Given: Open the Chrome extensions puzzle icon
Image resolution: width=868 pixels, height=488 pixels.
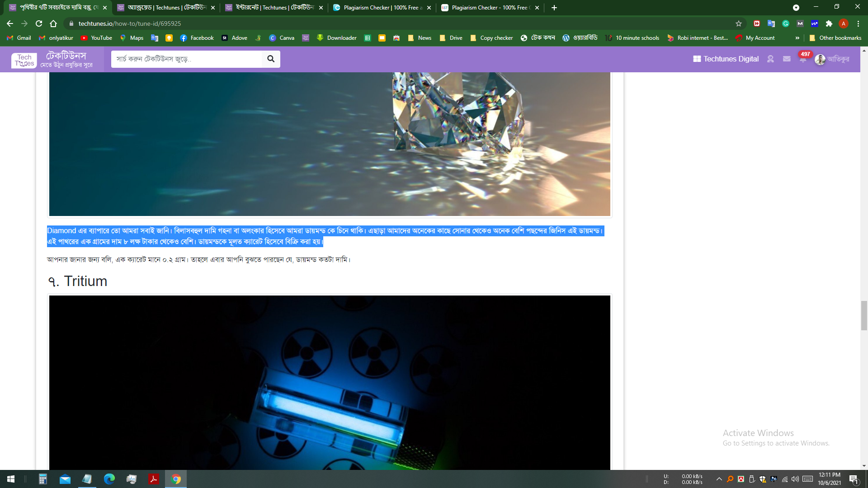Looking at the screenshot, I should 829,23.
